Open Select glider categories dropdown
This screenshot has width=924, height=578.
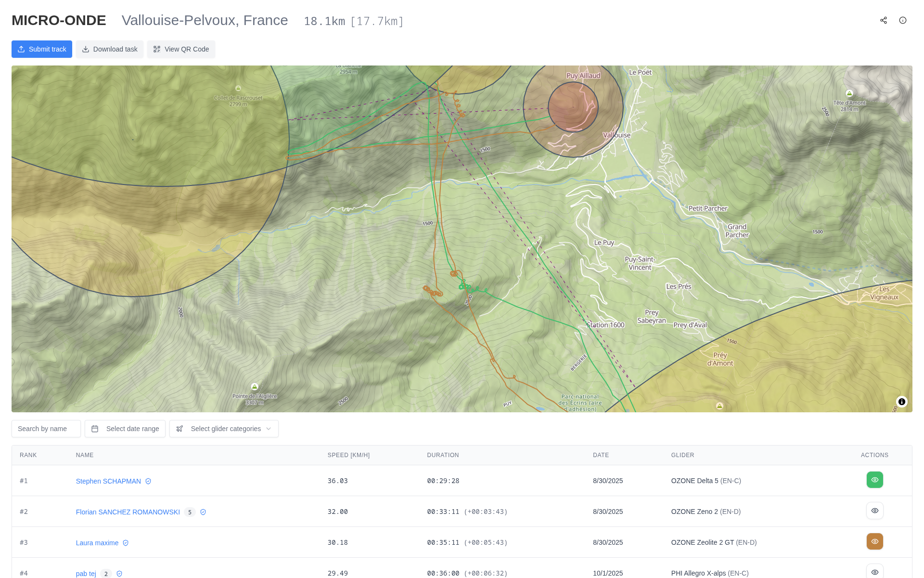click(x=224, y=429)
